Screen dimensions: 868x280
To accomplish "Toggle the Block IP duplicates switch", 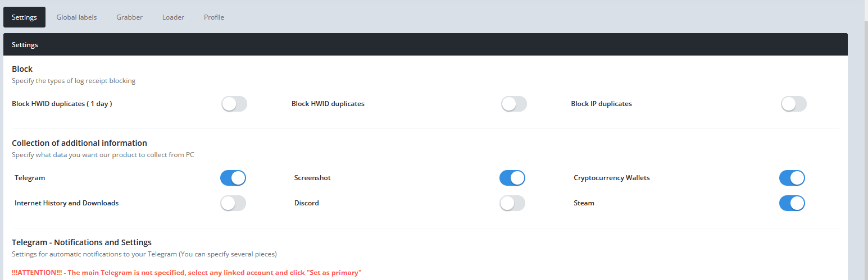I will pyautogui.click(x=794, y=104).
